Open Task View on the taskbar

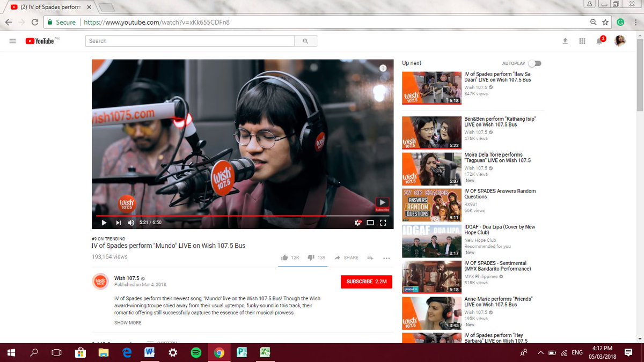[x=57, y=352]
